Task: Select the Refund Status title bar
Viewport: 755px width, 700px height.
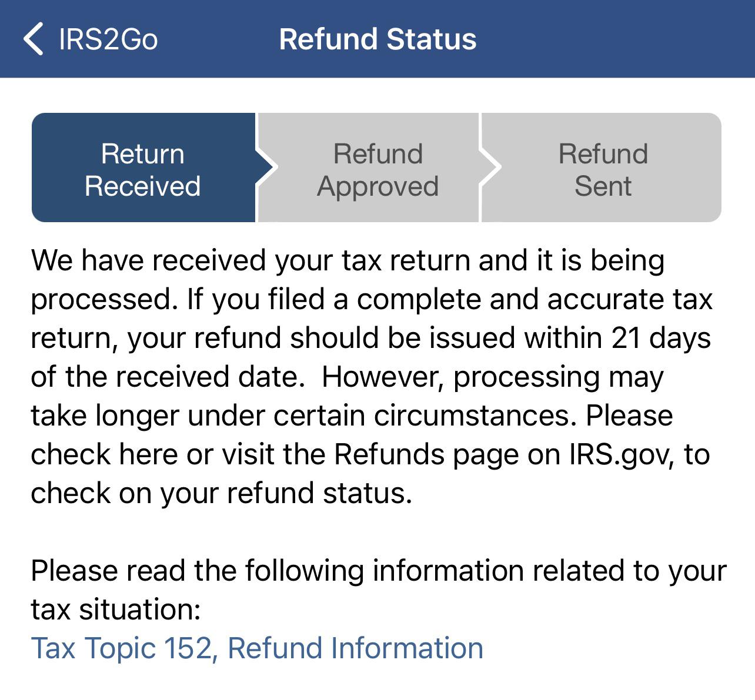Action: [378, 39]
